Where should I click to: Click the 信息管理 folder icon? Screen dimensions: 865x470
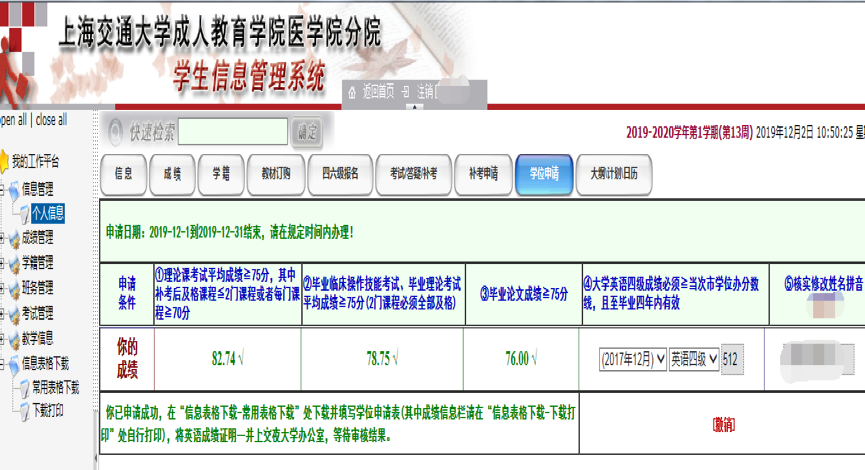14,189
